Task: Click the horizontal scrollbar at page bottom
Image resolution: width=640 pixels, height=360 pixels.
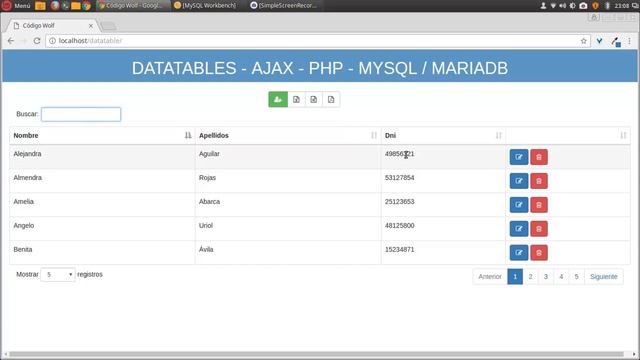Action: [316, 354]
